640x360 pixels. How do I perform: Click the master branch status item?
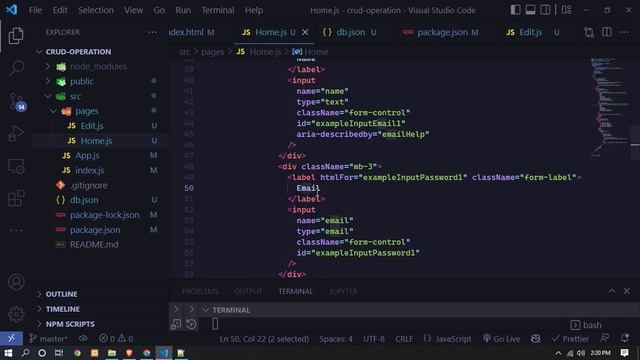48,339
